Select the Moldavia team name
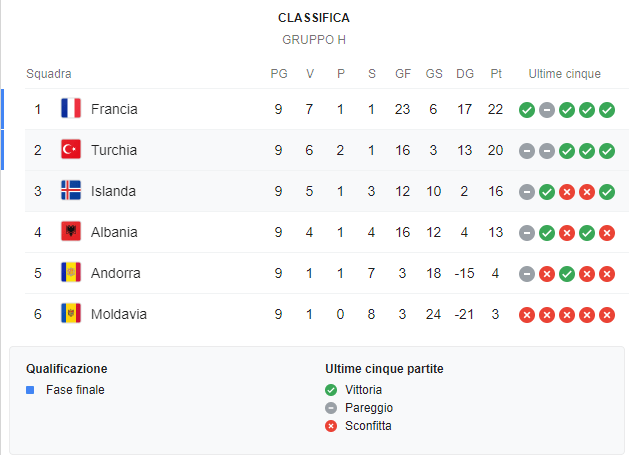Screen dimensions: 629x455 pyautogui.click(x=118, y=314)
